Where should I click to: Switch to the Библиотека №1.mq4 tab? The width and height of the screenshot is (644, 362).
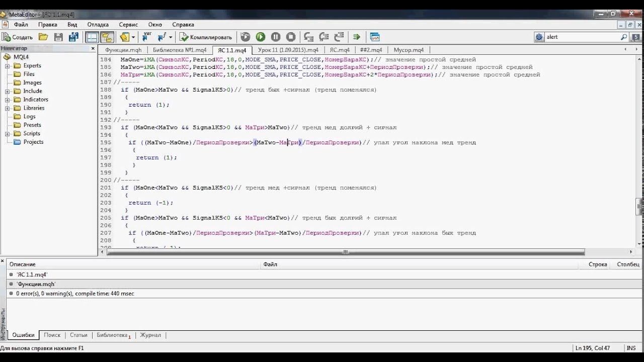180,50
